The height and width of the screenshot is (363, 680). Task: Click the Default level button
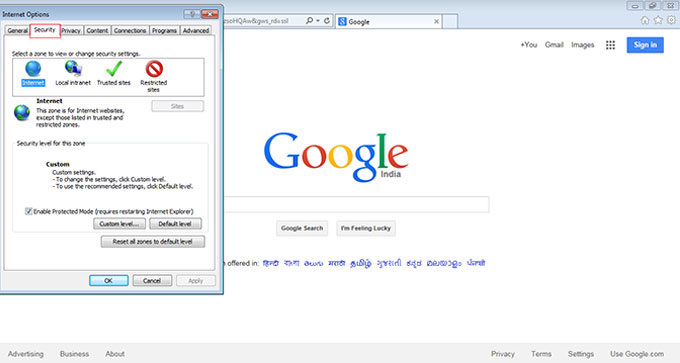pyautogui.click(x=175, y=224)
